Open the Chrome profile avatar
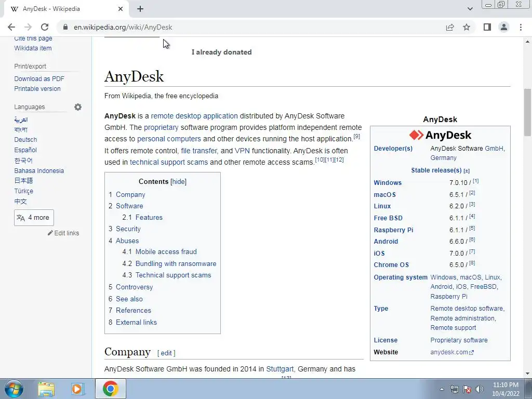 pyautogui.click(x=504, y=27)
